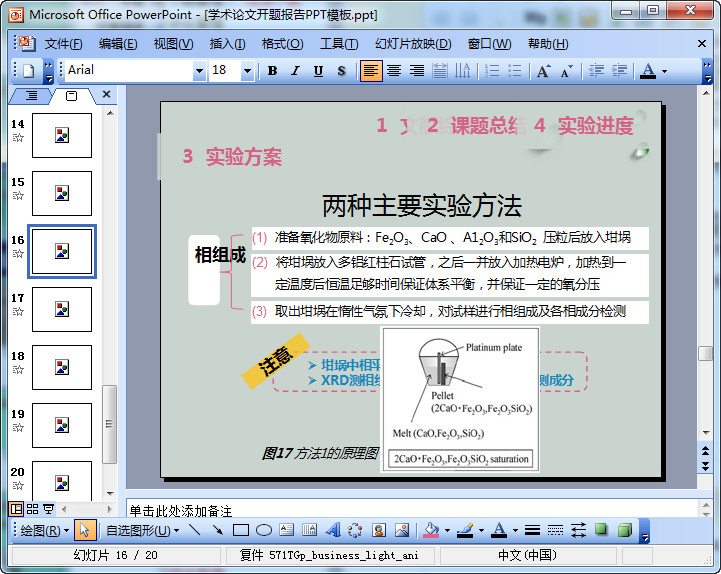This screenshot has height=574, width=721.
Task: Click inside the Arial font name field
Action: tap(129, 70)
